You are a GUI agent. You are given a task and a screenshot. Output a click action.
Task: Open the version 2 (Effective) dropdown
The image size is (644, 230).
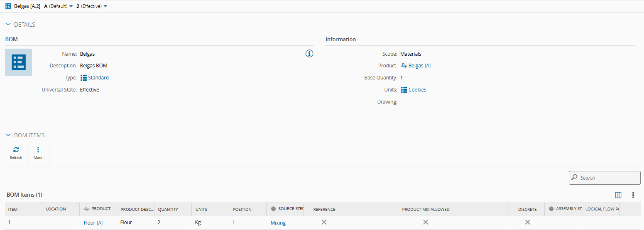click(91, 6)
